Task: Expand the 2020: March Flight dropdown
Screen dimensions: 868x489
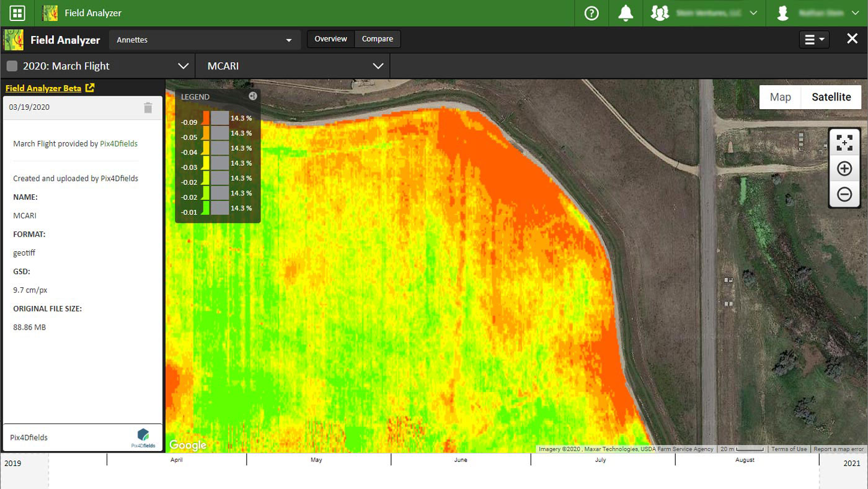Action: click(x=97, y=66)
